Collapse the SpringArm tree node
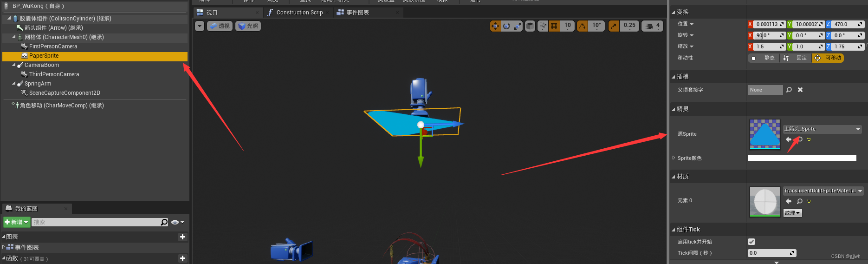 [13, 84]
